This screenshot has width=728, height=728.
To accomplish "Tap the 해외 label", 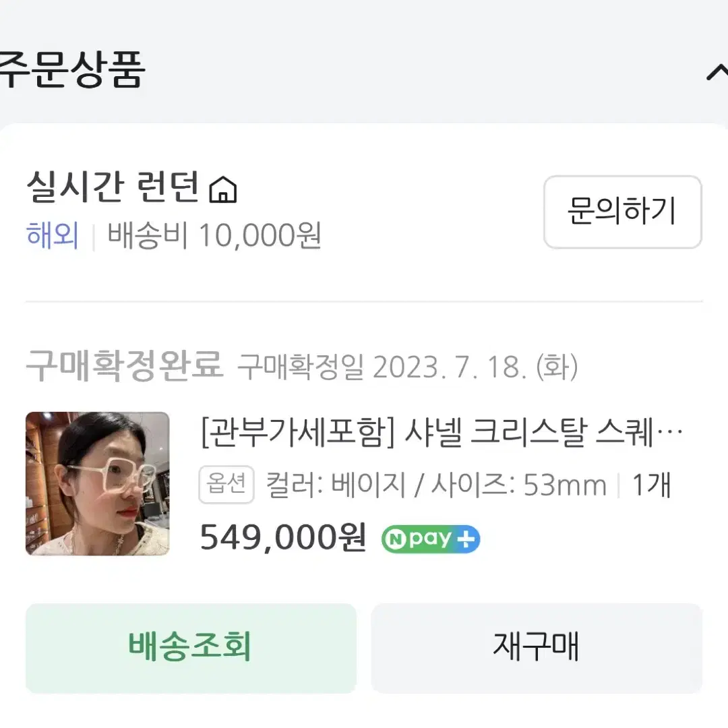I will pyautogui.click(x=53, y=235).
